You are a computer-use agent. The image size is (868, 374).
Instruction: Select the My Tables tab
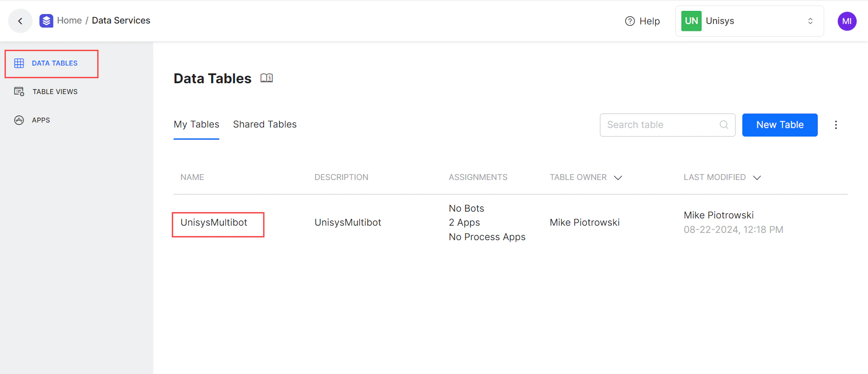point(196,124)
